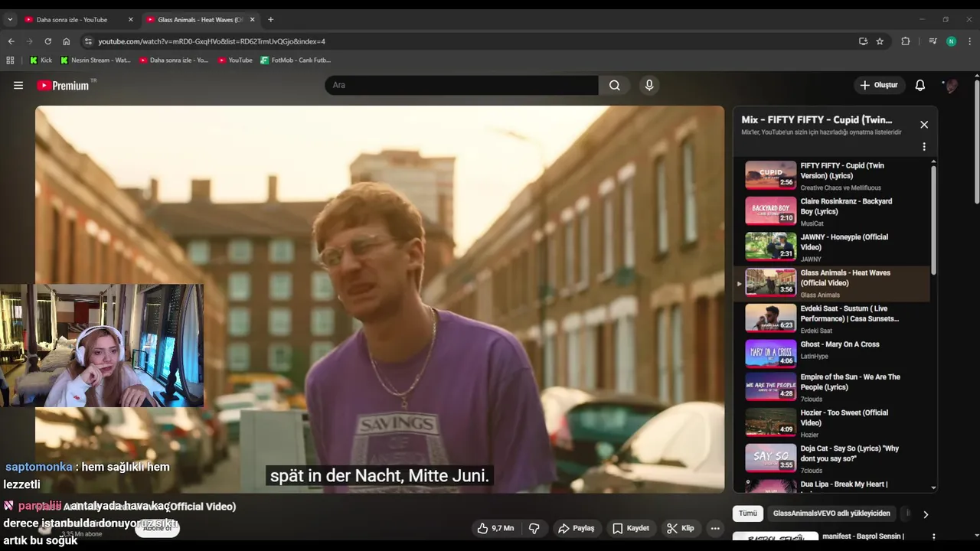View site information icon in address bar
Viewport: 980px width, 551px height.
[x=88, y=41]
